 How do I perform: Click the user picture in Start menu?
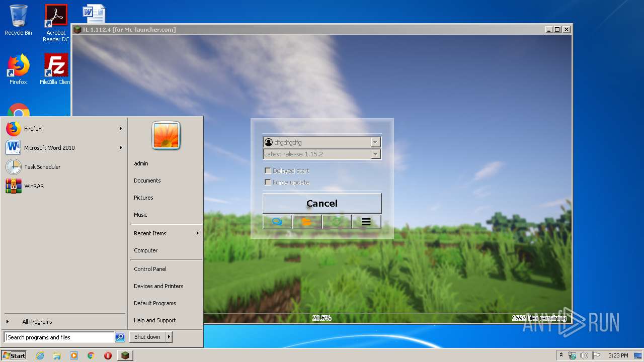(x=166, y=136)
